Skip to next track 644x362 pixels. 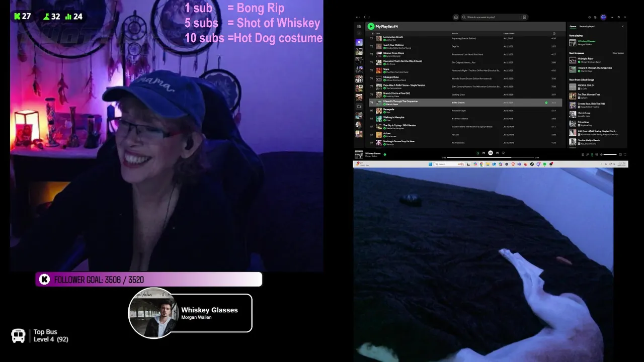coord(498,153)
